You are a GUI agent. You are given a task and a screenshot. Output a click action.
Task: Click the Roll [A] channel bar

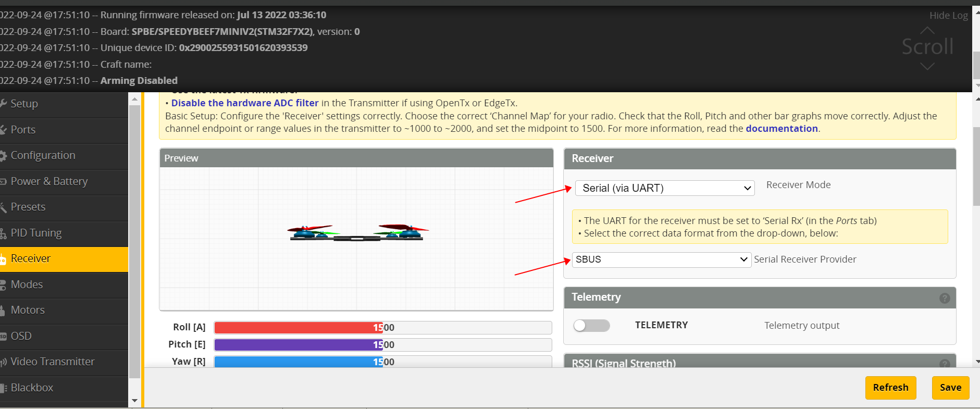pos(382,328)
